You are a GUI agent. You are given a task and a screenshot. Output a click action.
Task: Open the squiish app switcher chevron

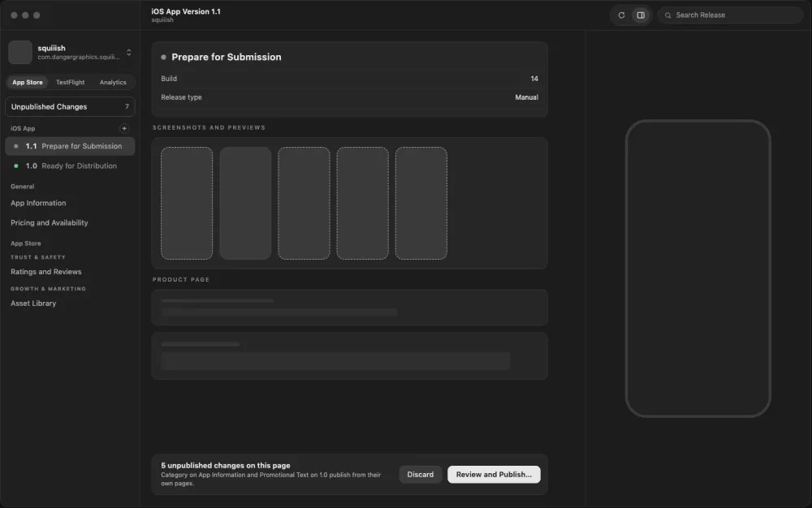point(128,52)
